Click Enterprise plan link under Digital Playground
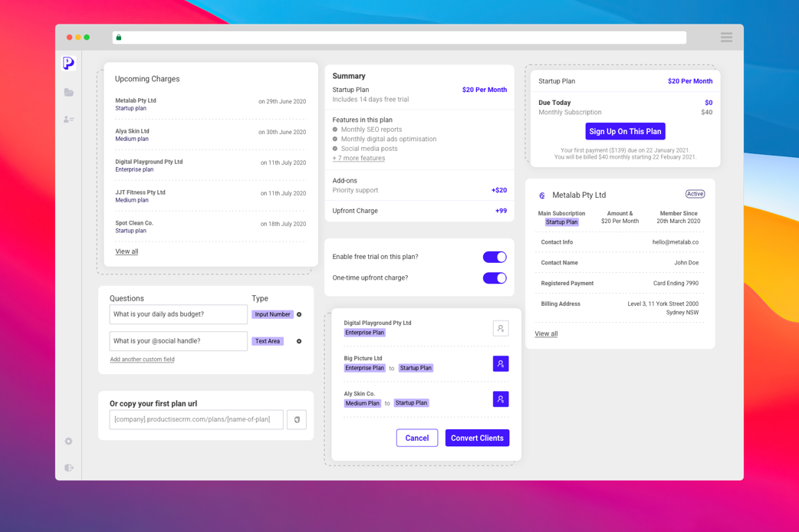This screenshot has width=799, height=532. coord(134,169)
